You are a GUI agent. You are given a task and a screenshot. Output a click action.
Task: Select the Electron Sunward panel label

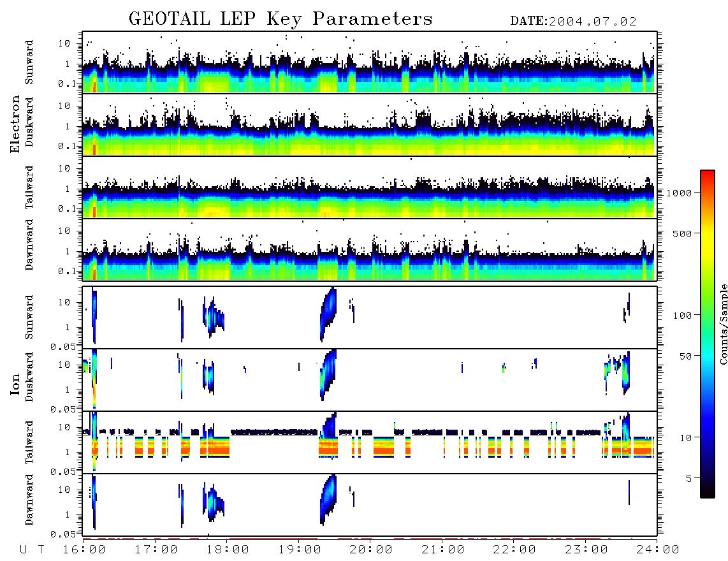pyautogui.click(x=29, y=62)
